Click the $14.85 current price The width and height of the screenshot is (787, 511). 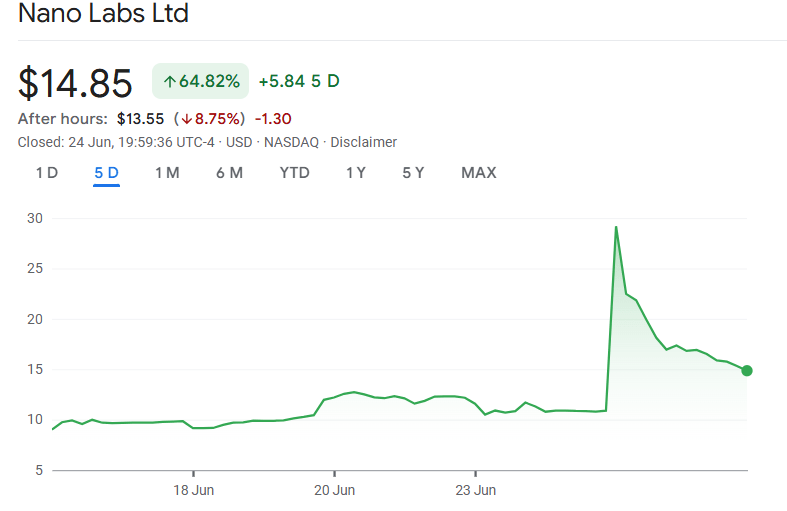click(75, 83)
